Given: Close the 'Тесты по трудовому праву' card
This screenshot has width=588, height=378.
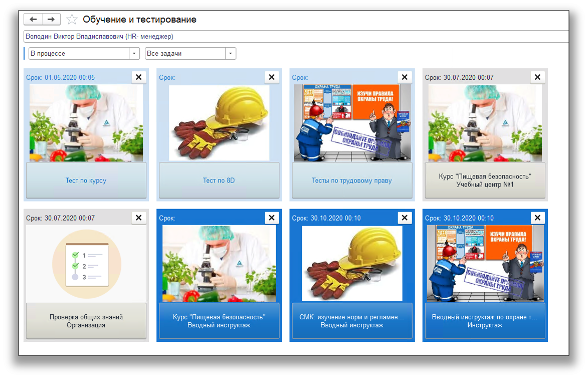Looking at the screenshot, I should pos(405,77).
